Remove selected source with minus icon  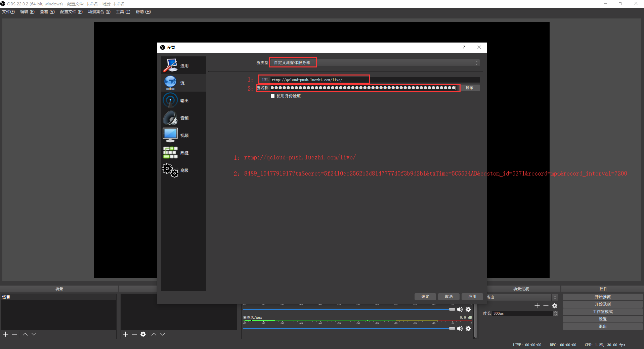tap(134, 334)
